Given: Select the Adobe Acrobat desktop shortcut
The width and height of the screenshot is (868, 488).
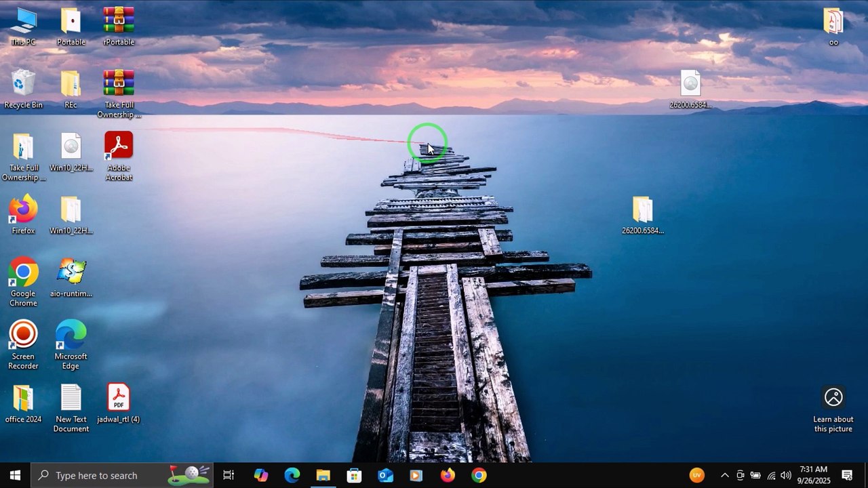Looking at the screenshot, I should click(119, 157).
